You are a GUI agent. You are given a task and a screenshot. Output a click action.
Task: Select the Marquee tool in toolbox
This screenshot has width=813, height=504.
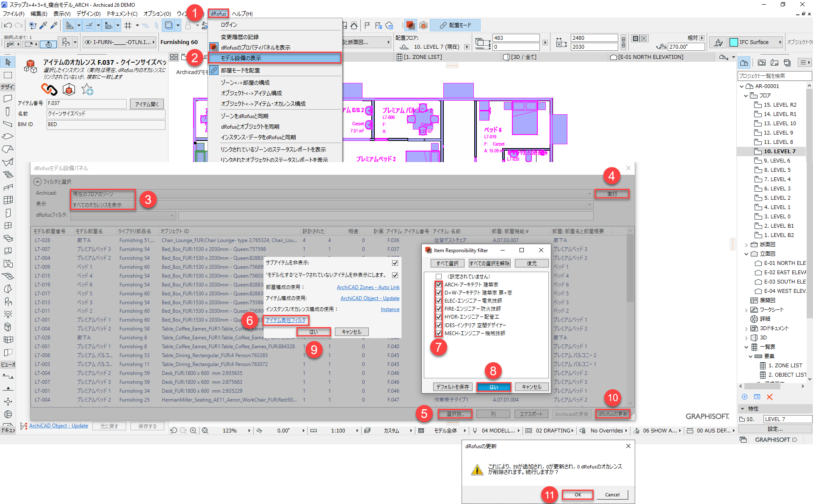pyautogui.click(x=8, y=75)
